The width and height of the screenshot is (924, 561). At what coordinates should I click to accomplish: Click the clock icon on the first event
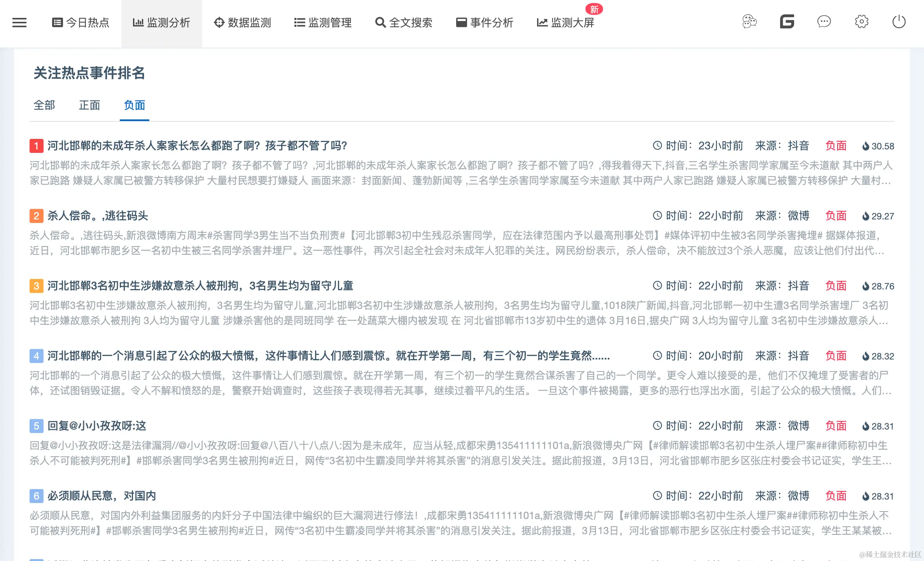click(657, 146)
